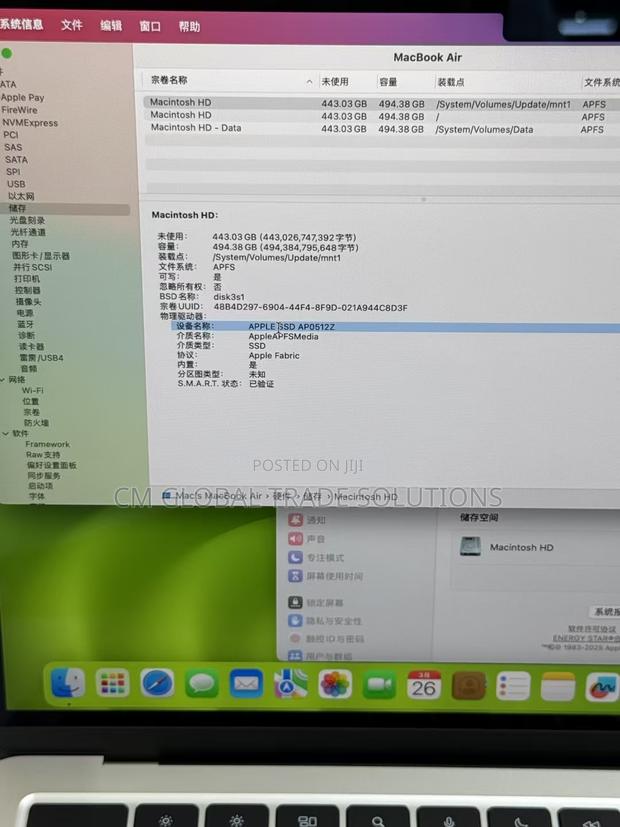
Task: Open Freeform app in the Dock
Action: coord(602,687)
